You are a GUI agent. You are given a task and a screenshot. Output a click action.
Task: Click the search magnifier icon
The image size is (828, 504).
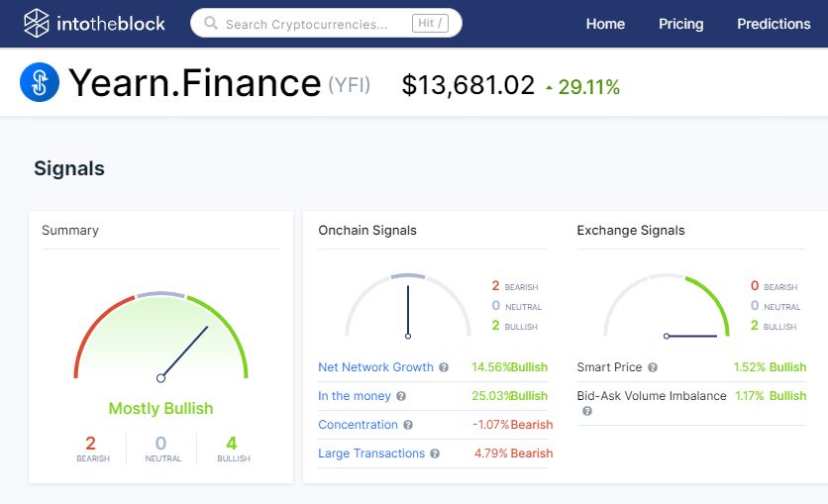[211, 23]
